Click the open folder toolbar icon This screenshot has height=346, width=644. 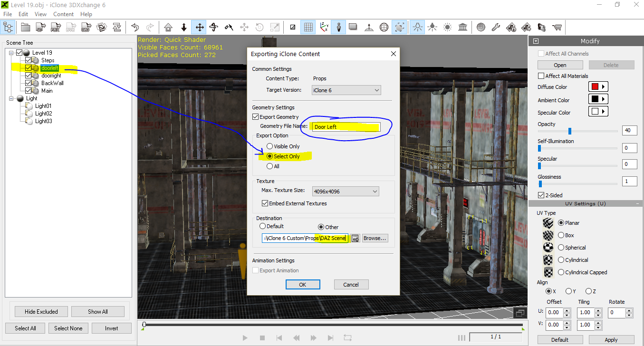click(x=25, y=27)
